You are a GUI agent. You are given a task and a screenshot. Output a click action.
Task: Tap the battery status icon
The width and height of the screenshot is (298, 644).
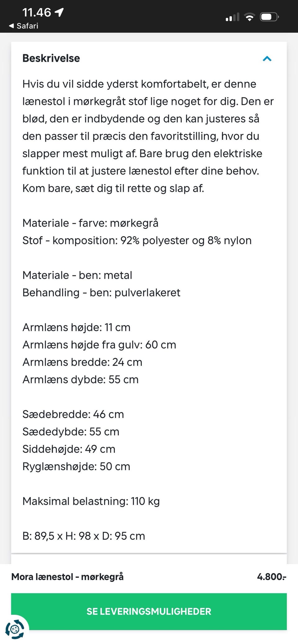(269, 17)
